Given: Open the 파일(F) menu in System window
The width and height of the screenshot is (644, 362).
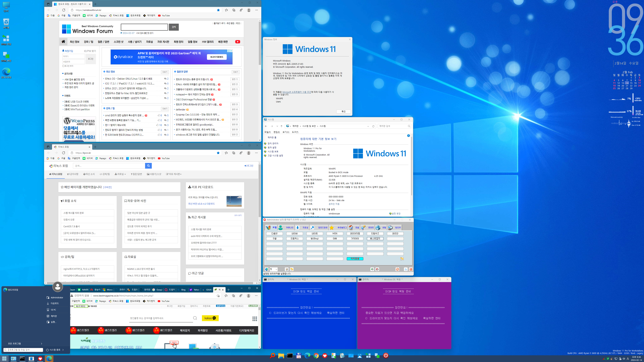Looking at the screenshot, I should (x=267, y=132).
